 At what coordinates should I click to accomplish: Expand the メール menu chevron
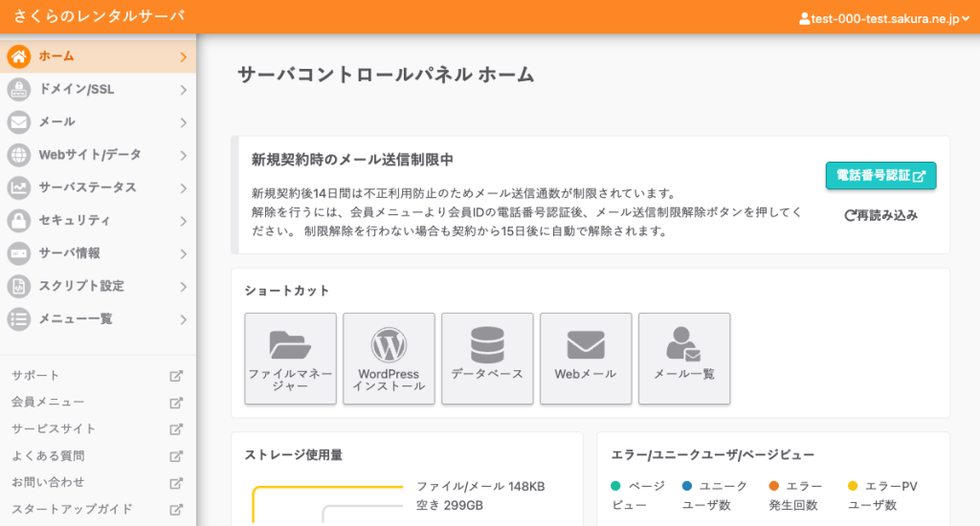[183, 123]
